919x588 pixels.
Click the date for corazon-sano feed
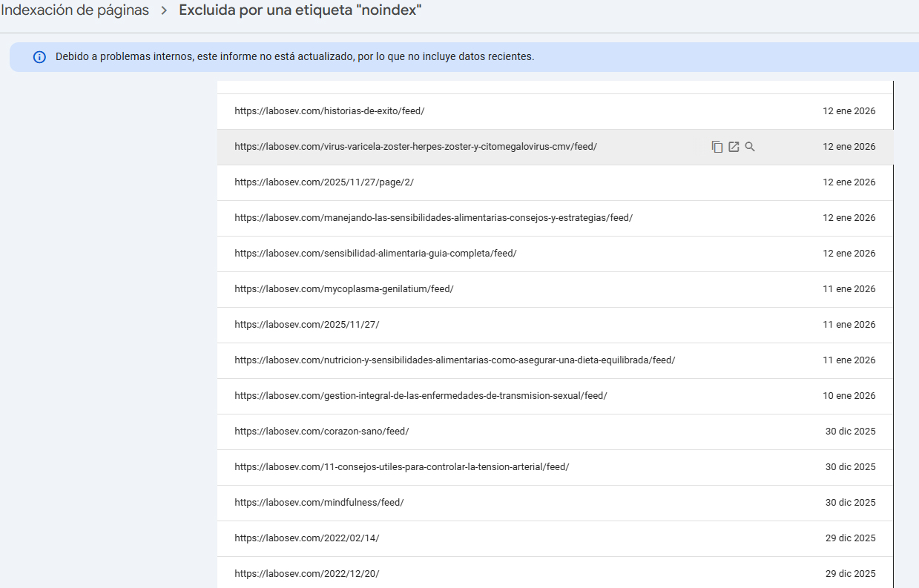(850, 432)
